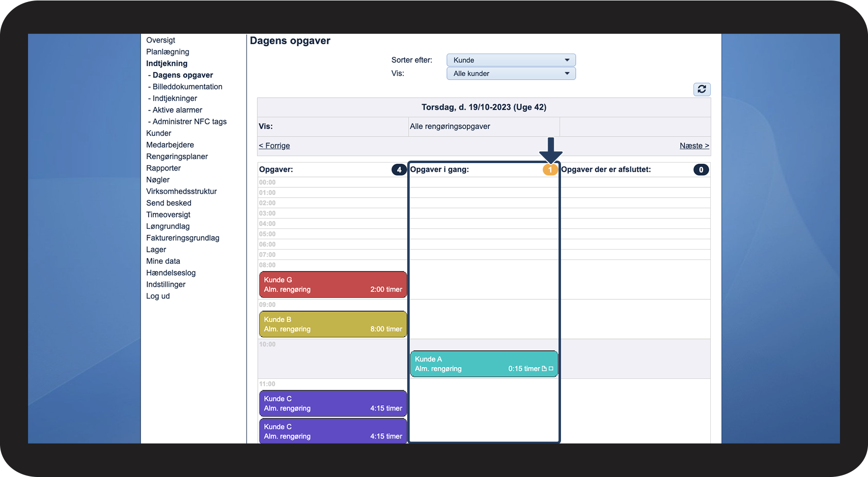868x477 pixels.
Task: Open Rengøringsplaner in the sidebar
Action: [x=177, y=156]
